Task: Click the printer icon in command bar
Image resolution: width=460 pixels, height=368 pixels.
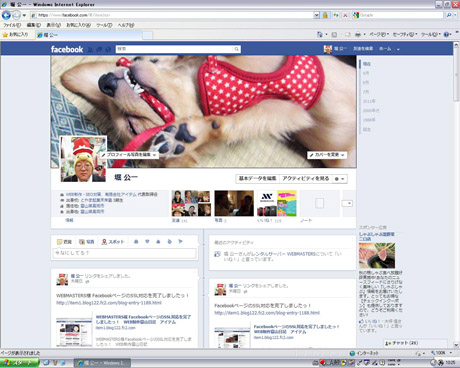Action: click(x=358, y=34)
